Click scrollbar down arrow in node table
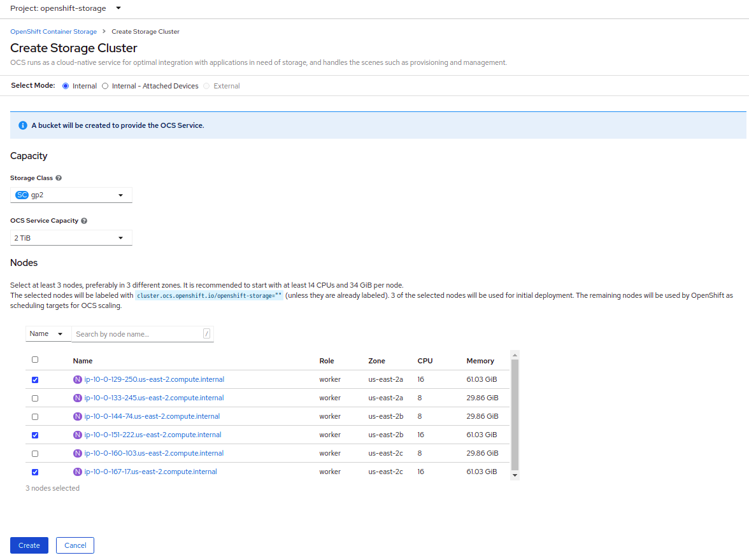This screenshot has height=560, width=749. pyautogui.click(x=515, y=475)
